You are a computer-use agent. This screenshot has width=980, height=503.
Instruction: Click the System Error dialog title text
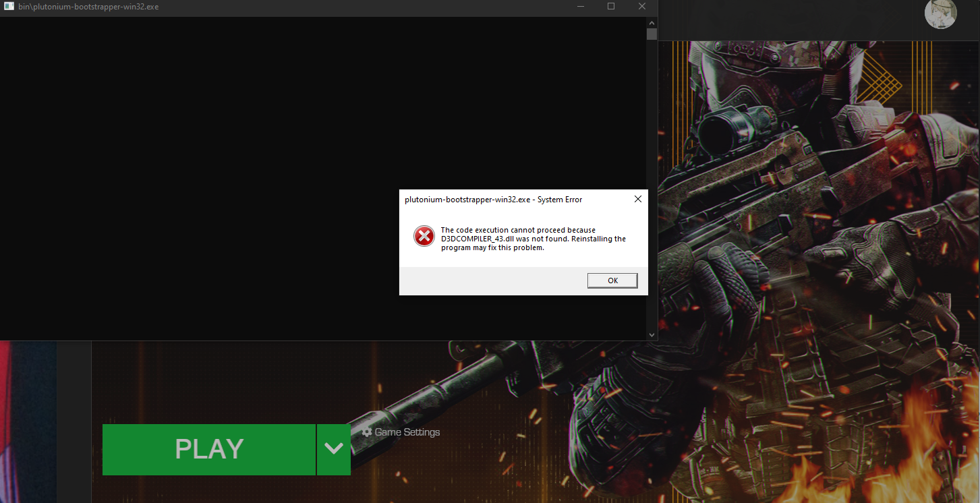click(x=493, y=200)
